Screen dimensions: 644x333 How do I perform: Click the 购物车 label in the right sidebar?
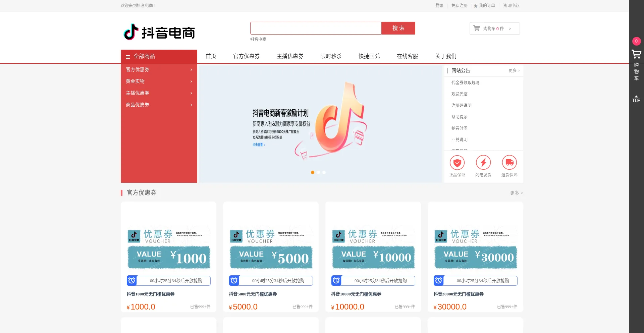tap(636, 71)
